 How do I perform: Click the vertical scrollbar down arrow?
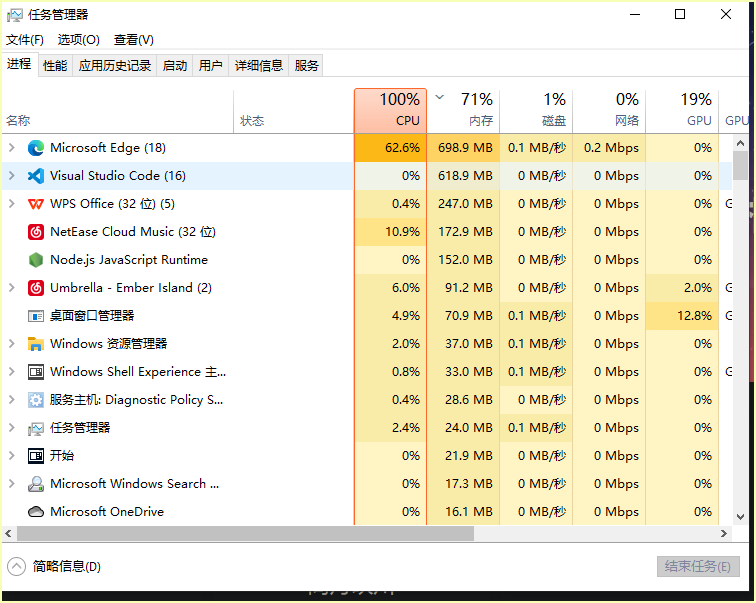click(740, 516)
